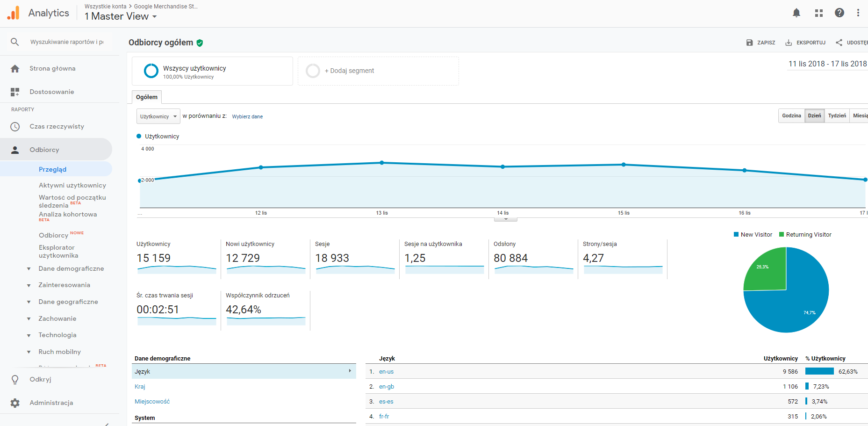Open report search magnifier in sidebar
The image size is (868, 426).
tap(14, 42)
